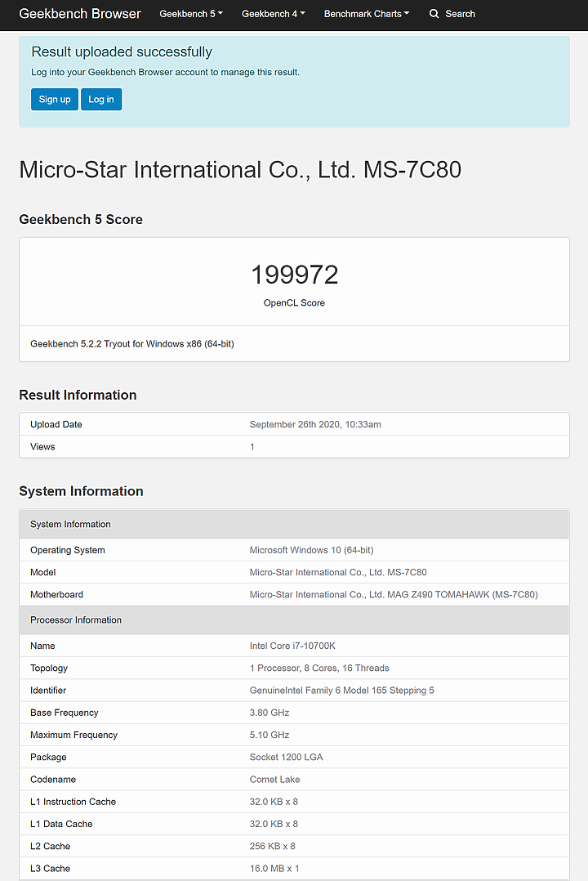
Task: Open the Geekbench Browser home link
Action: (80, 13)
